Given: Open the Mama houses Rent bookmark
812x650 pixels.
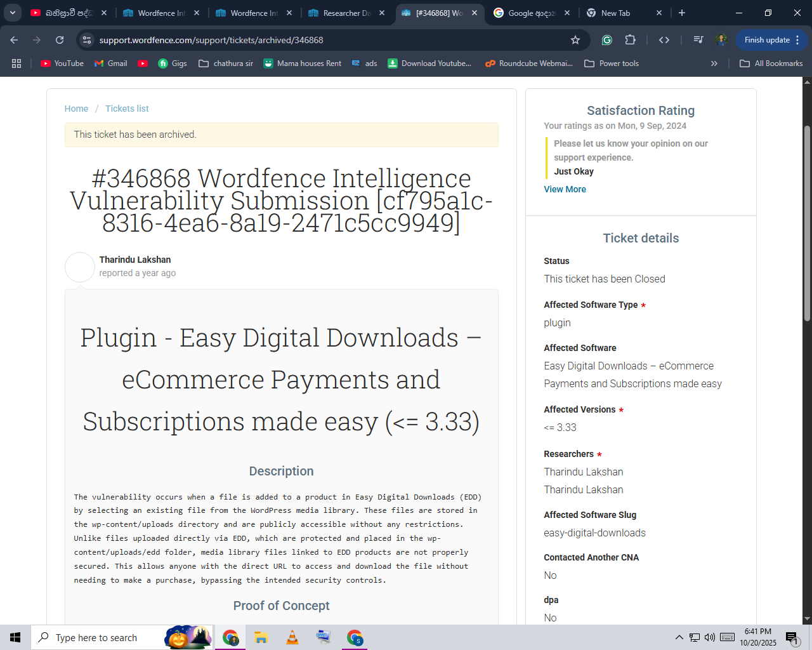Looking at the screenshot, I should tap(303, 63).
